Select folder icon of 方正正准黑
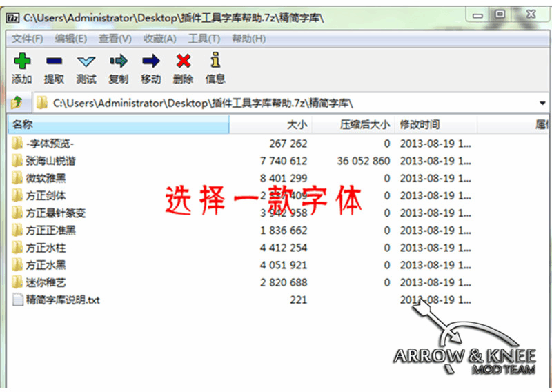The width and height of the screenshot is (552, 392). coord(17,231)
